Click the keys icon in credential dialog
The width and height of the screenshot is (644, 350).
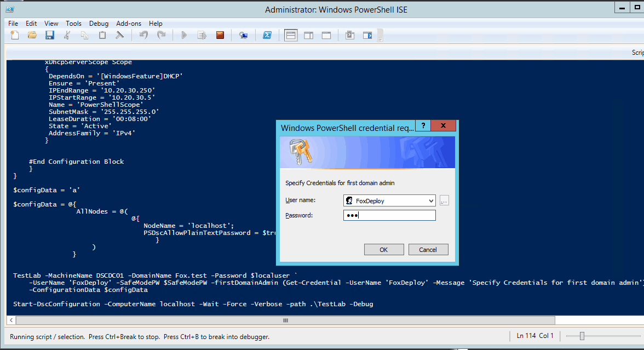[x=301, y=152]
